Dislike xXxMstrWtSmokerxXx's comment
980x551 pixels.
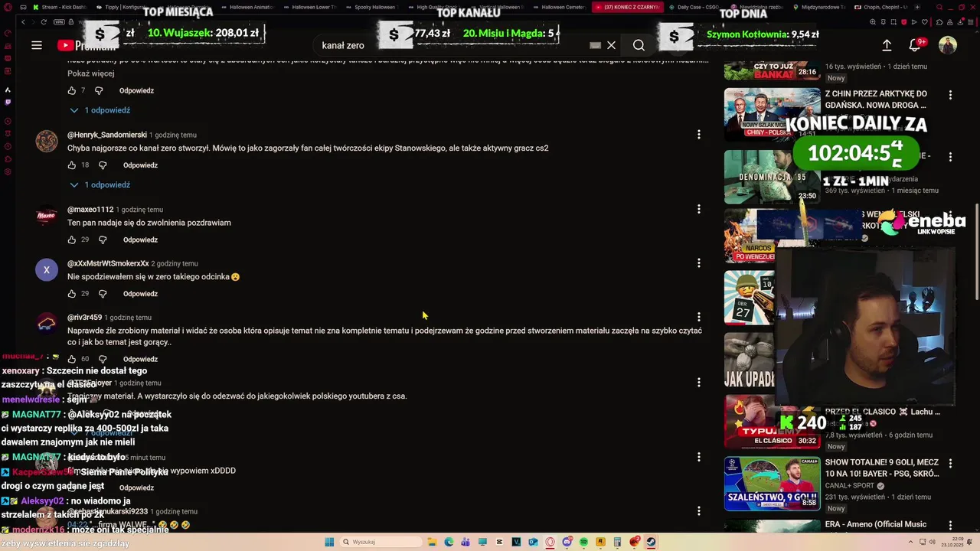[x=103, y=294]
